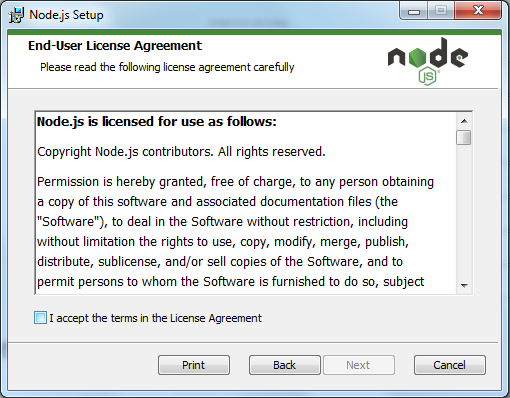Click the license scrollbar thumb
Viewport: 510px width, 398px height.
[x=464, y=137]
